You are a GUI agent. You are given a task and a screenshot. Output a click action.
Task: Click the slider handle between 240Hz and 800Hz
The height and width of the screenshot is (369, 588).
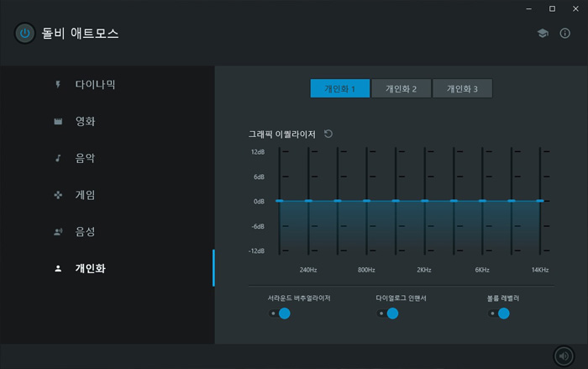[338, 201]
